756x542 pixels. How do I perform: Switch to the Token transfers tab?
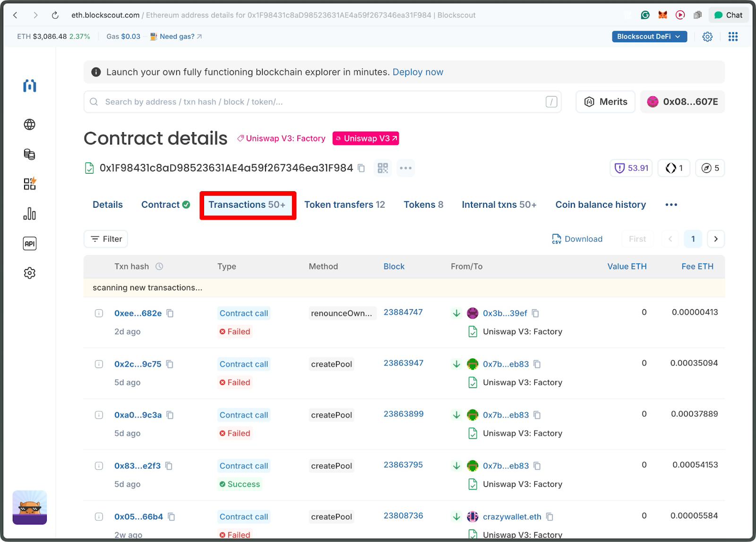pyautogui.click(x=344, y=204)
